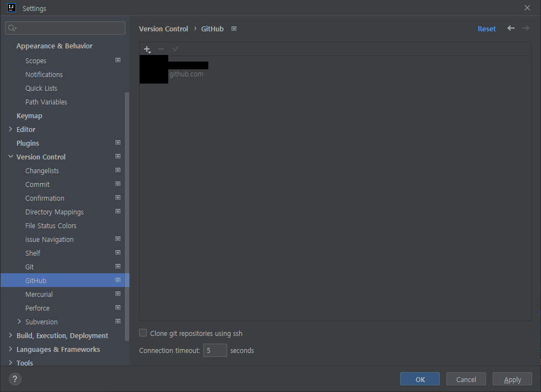The image size is (541, 392).
Task: Open Shelf settings page
Action: click(x=32, y=253)
